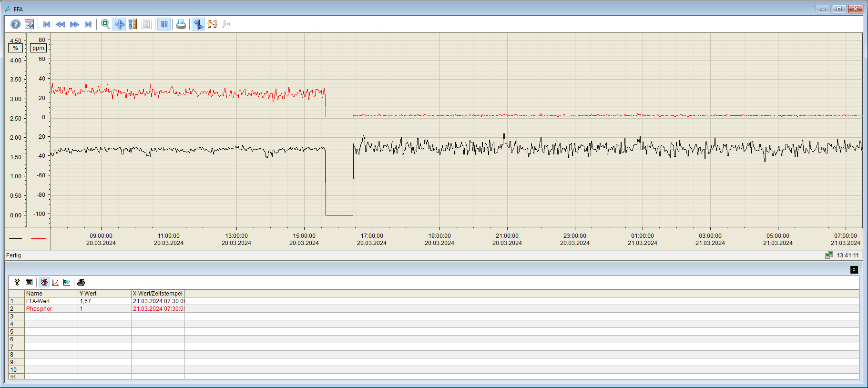Close the ruler table panel

(854, 270)
